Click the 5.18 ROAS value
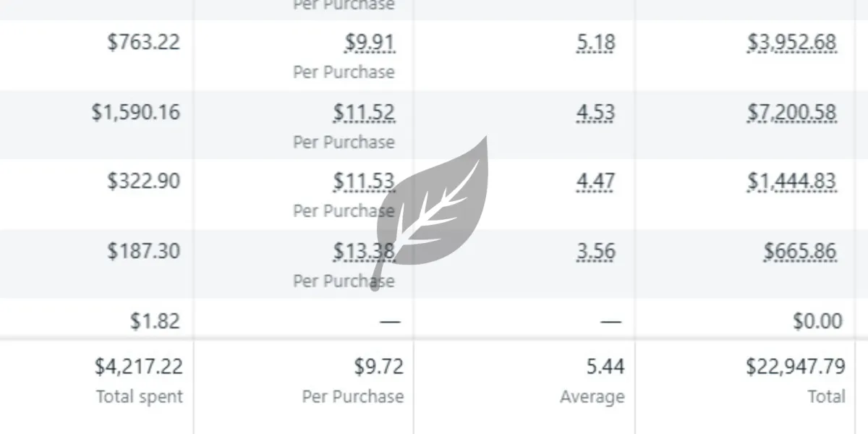868x434 pixels. pos(596,43)
